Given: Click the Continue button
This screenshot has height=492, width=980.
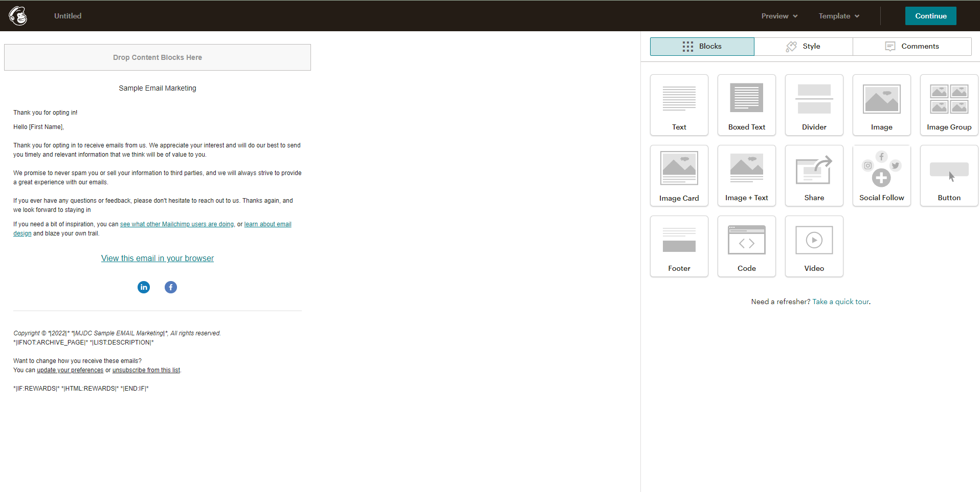Looking at the screenshot, I should (930, 16).
